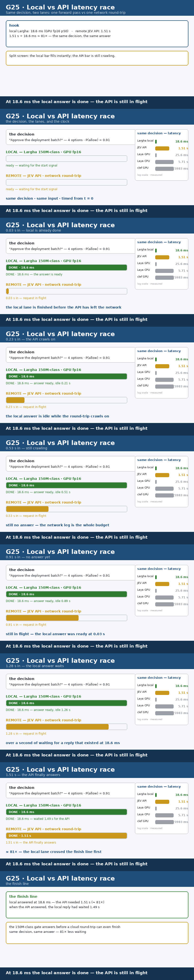Click the remote bar above '0.53 s in — request in flight'
This screenshot has width=194, height=980.
click(66, 509)
